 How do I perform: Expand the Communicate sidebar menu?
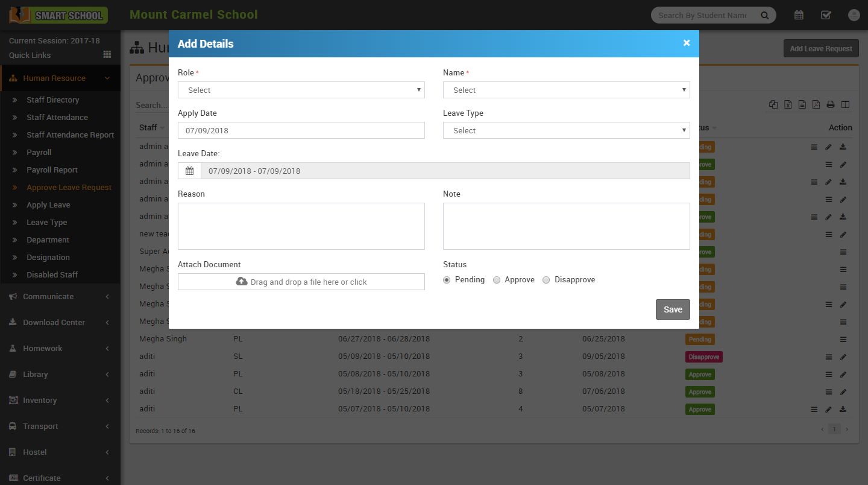[x=48, y=296]
